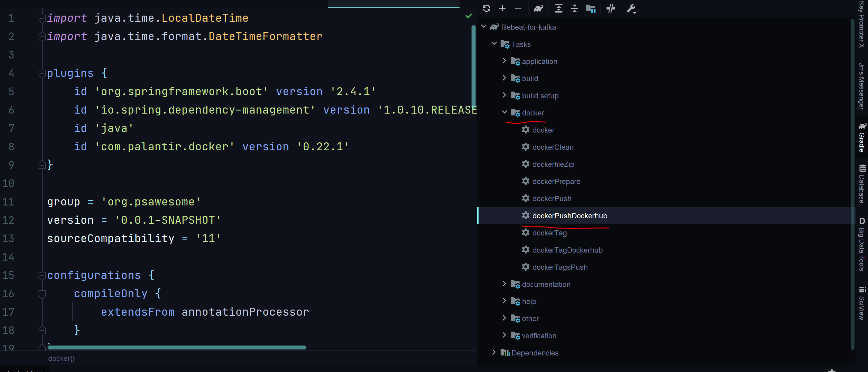Open Gradle build tool settings wrench
Viewport: 868px width, 372px height.
631,9
